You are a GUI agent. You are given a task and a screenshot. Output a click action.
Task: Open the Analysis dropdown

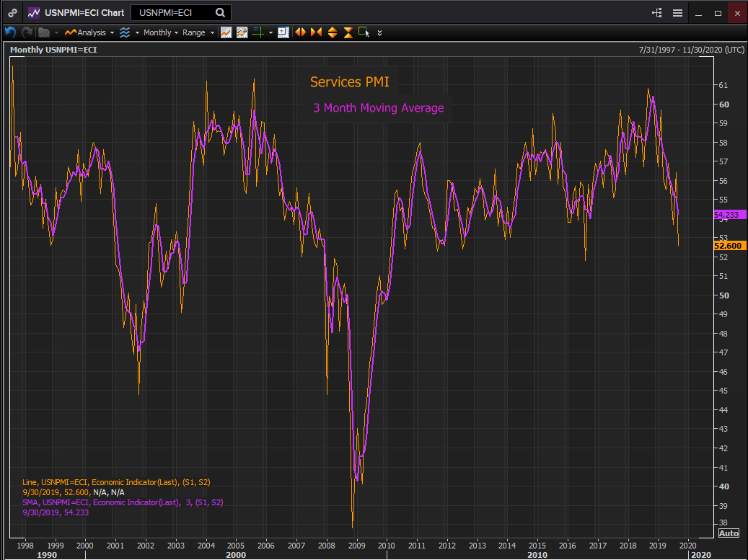89,32
